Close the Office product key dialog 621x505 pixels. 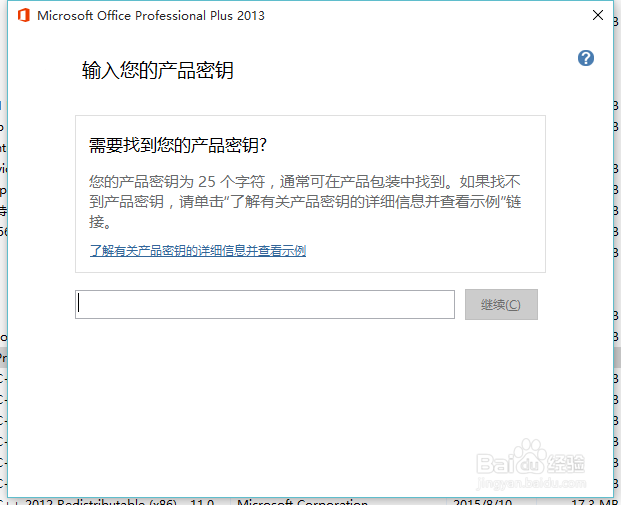click(598, 15)
